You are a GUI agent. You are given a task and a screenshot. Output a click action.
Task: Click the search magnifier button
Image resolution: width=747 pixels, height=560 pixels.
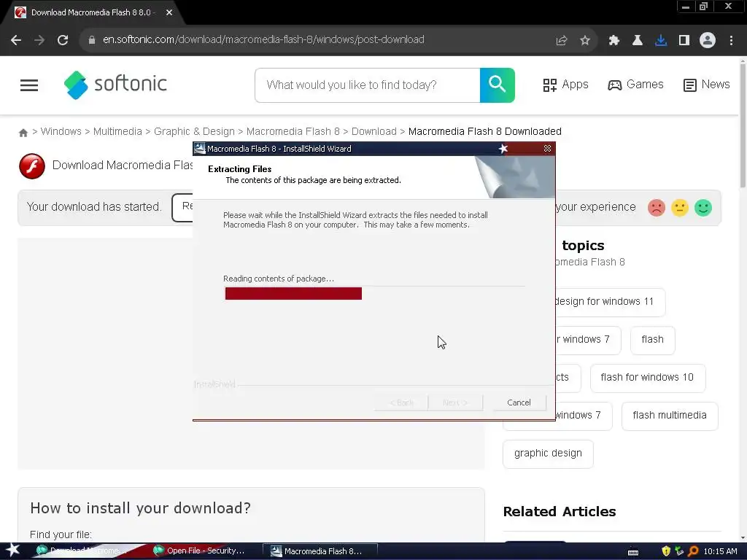click(497, 85)
